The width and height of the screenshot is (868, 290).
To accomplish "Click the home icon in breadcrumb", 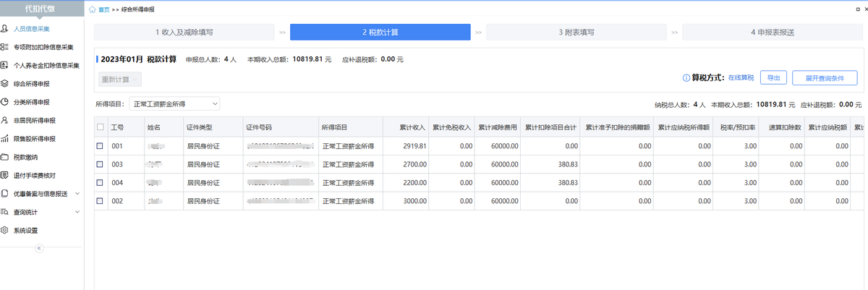I will point(92,9).
